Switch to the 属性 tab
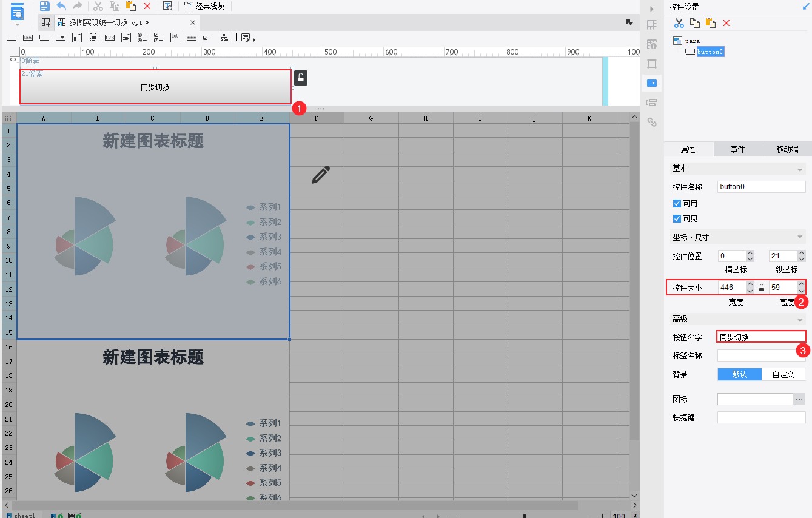 688,149
